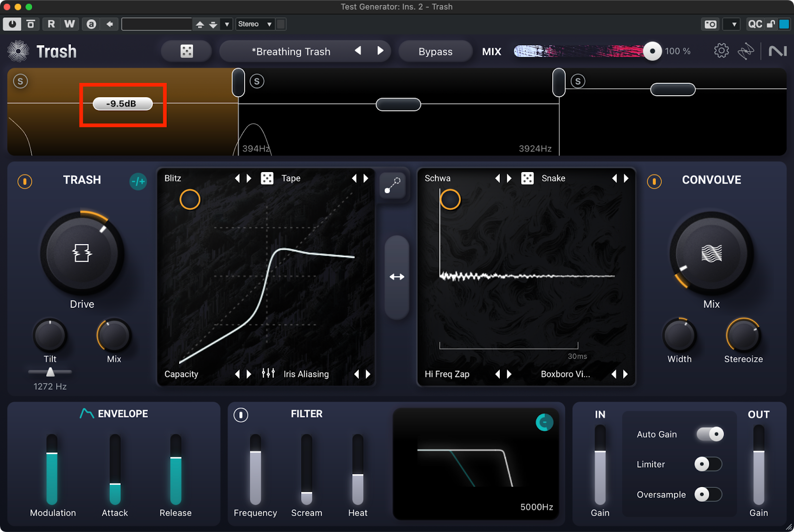Toggle host bypass button next to power
The image size is (794, 532).
(31, 24)
